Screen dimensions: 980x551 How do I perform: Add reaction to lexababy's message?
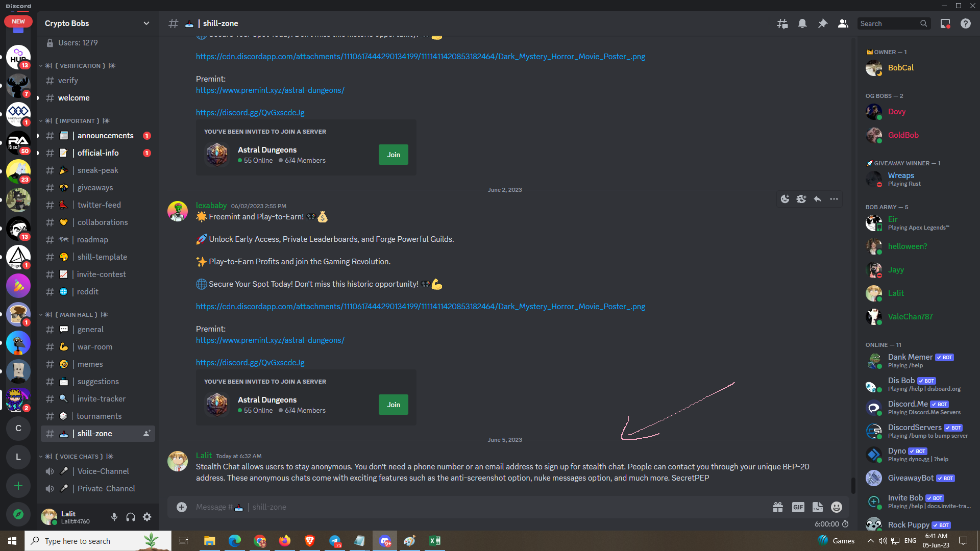click(785, 199)
